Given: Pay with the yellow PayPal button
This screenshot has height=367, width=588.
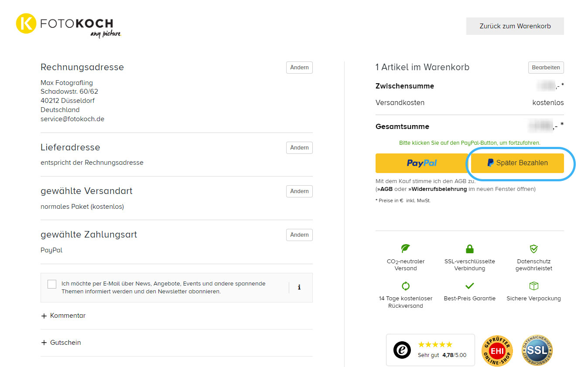Looking at the screenshot, I should (421, 163).
